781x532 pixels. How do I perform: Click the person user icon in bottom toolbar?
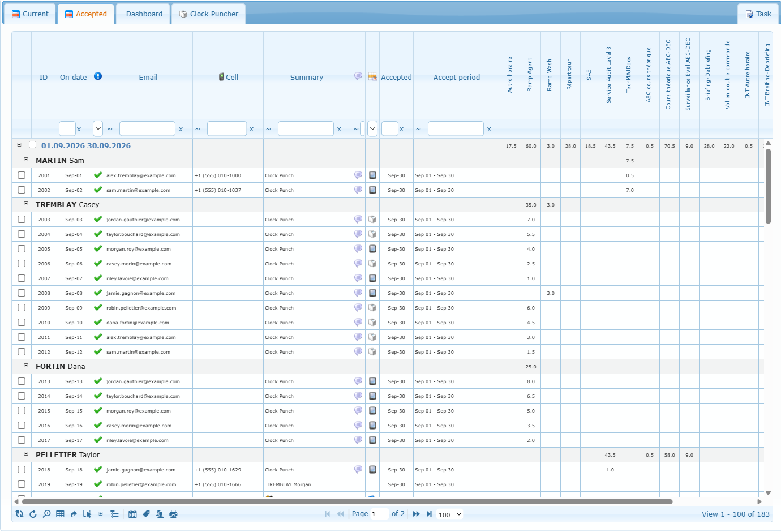(160, 514)
